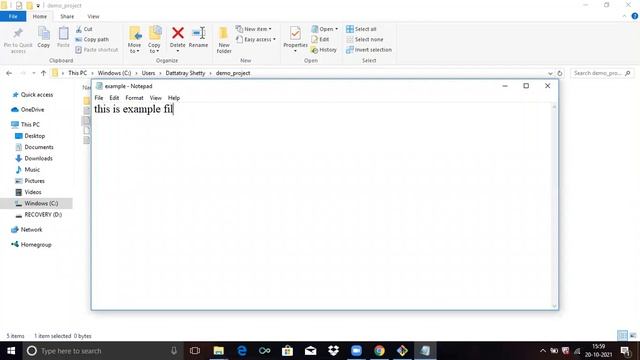This screenshot has height=360, width=640.
Task: Switch to Share ribbon tab
Action: pyautogui.click(x=67, y=16)
